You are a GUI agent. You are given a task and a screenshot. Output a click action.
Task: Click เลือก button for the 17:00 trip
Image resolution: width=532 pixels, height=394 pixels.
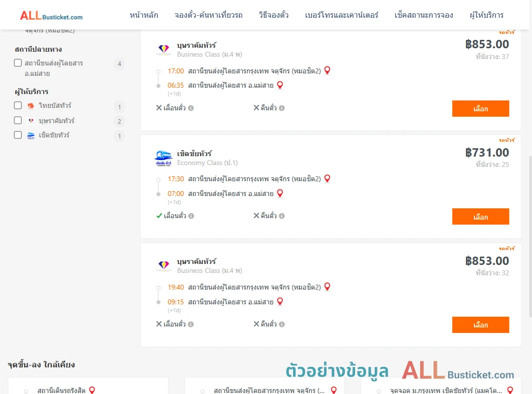tap(480, 108)
